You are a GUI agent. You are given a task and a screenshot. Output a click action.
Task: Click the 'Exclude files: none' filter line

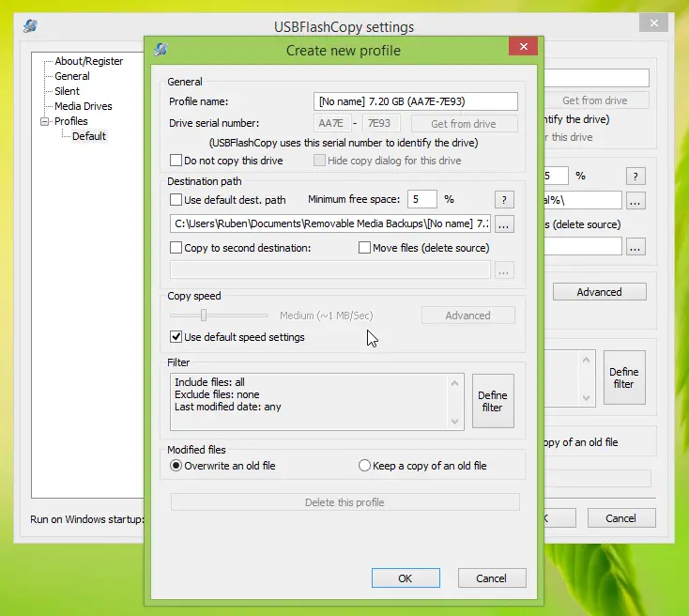click(217, 394)
